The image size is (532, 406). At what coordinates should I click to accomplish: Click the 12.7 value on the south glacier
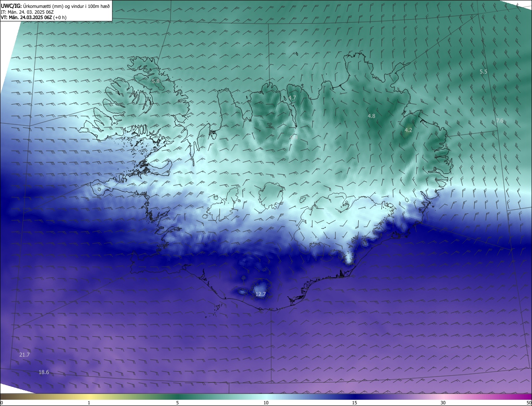point(260,294)
